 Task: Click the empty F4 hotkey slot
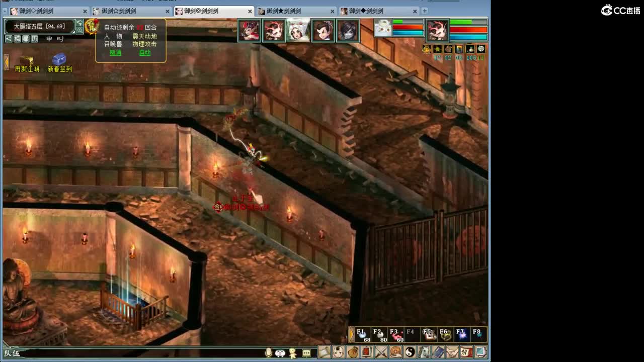pos(412,335)
